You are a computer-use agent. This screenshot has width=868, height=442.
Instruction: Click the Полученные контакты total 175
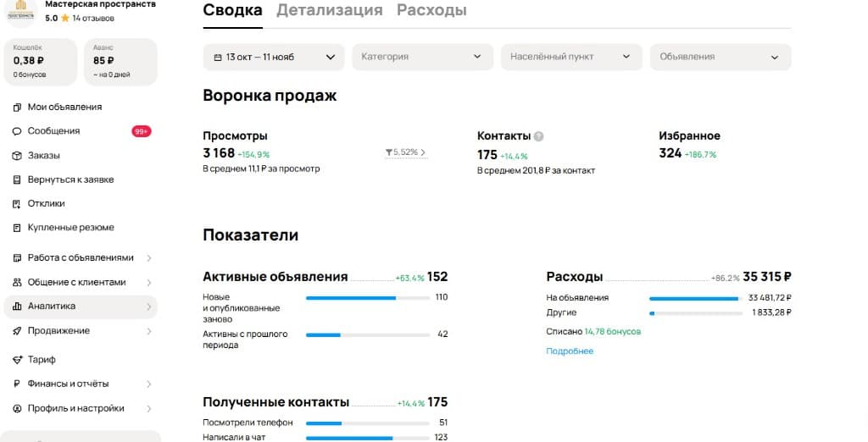point(437,402)
